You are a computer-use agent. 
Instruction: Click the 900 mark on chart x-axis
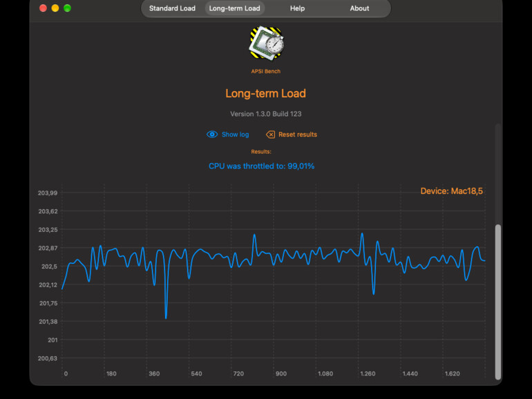pos(281,373)
